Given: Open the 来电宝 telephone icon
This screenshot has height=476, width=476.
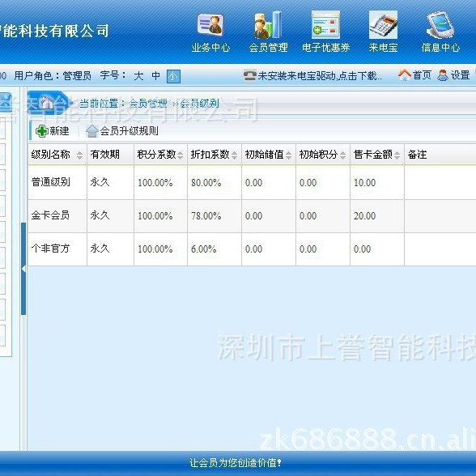Looking at the screenshot, I should (383, 25).
